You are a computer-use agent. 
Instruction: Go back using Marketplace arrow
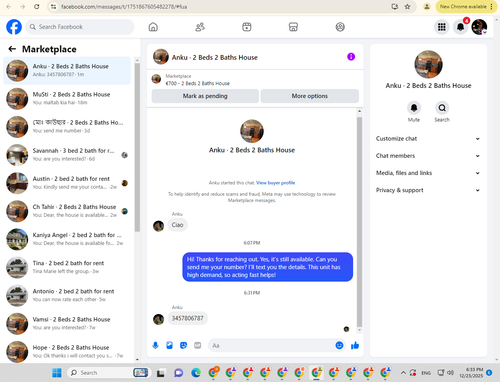(12, 49)
